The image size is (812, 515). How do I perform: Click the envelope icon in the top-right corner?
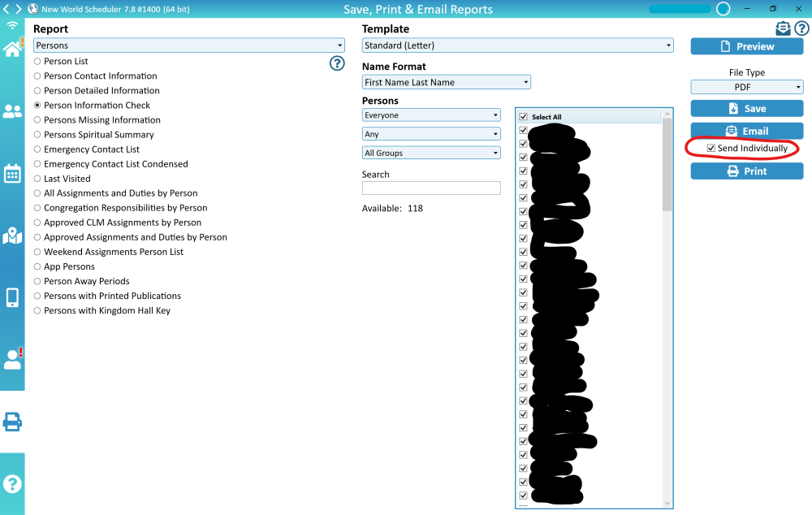pyautogui.click(x=783, y=28)
